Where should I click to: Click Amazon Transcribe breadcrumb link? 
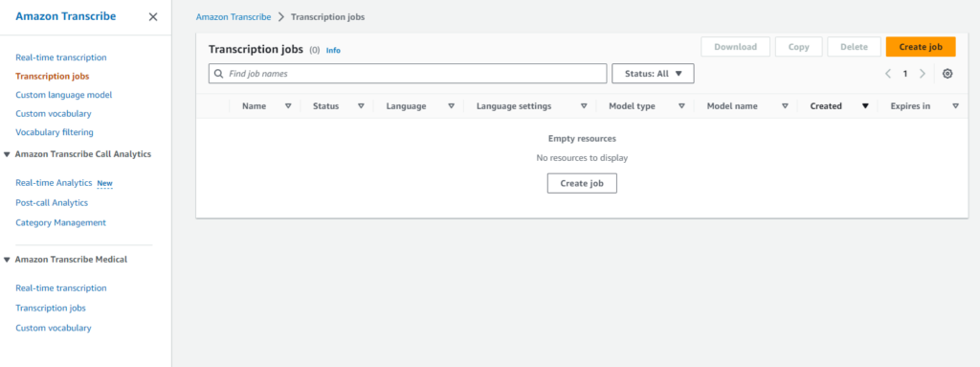tap(234, 17)
